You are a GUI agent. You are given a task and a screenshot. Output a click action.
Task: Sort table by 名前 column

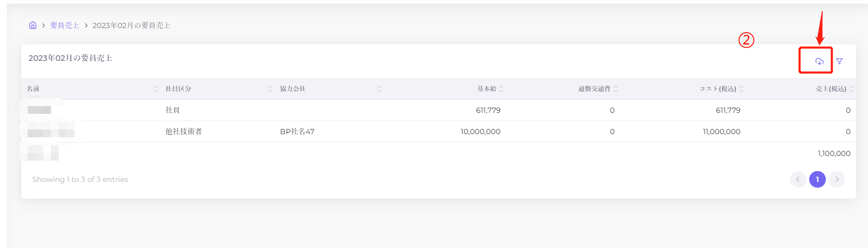[x=156, y=89]
